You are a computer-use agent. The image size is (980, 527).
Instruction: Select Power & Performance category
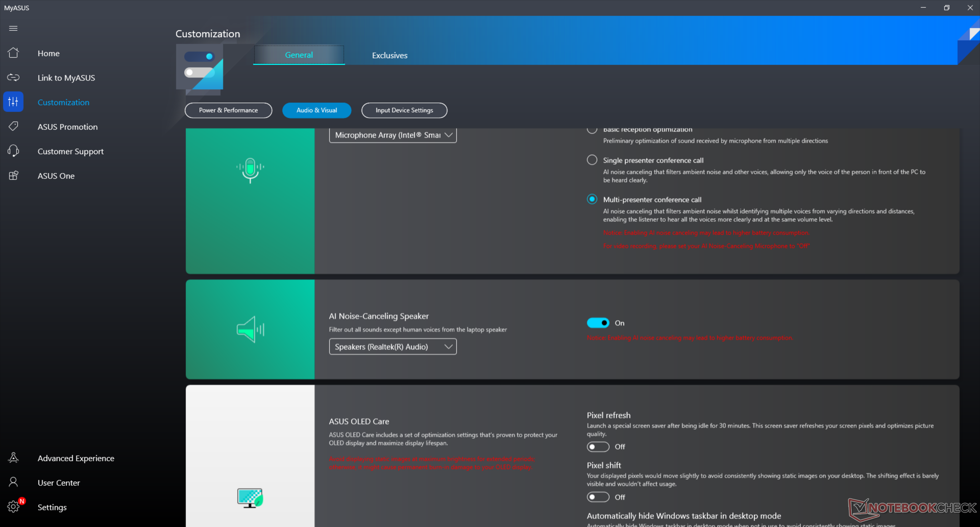point(228,110)
